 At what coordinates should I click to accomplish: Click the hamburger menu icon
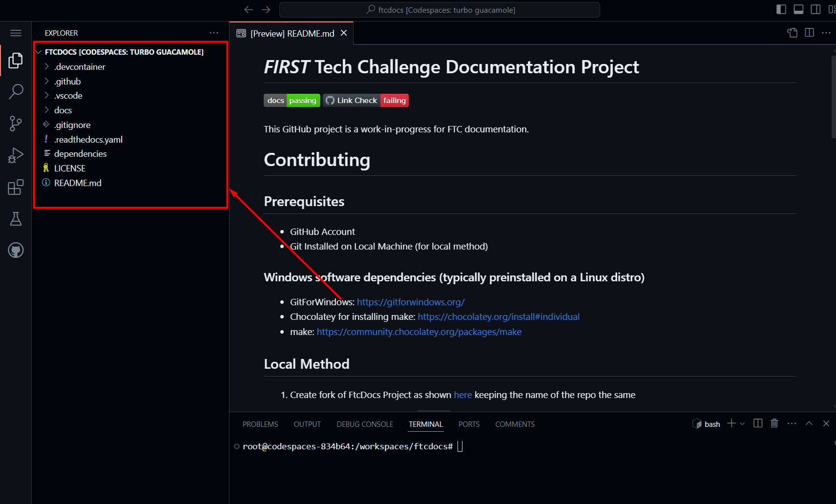click(x=16, y=33)
